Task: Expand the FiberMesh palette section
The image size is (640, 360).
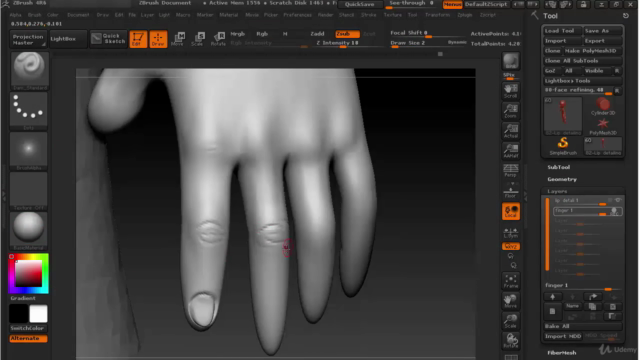Action: coord(562,353)
